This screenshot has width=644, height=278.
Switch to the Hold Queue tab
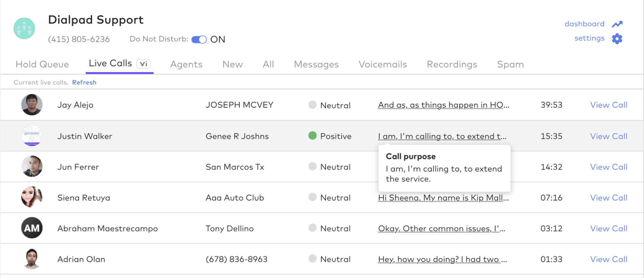tap(42, 65)
